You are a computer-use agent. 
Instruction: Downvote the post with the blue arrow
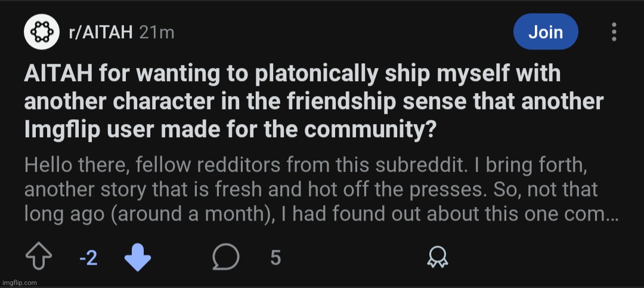tap(138, 258)
